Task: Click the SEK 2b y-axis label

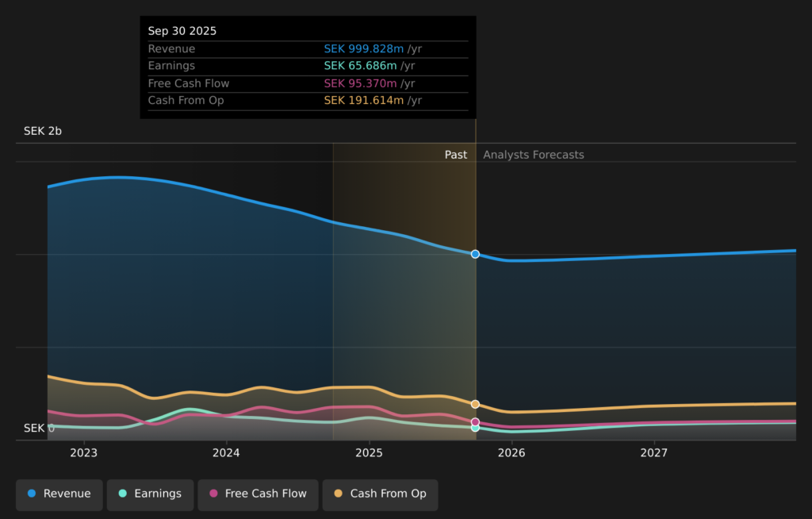Action: click(x=42, y=131)
